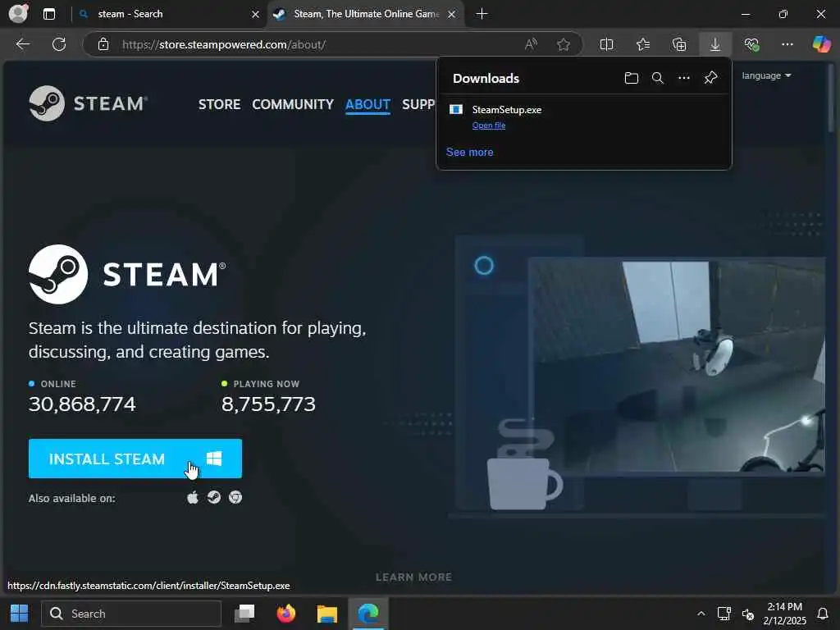View site information via the lock icon
This screenshot has height=630, width=840.
[103, 44]
